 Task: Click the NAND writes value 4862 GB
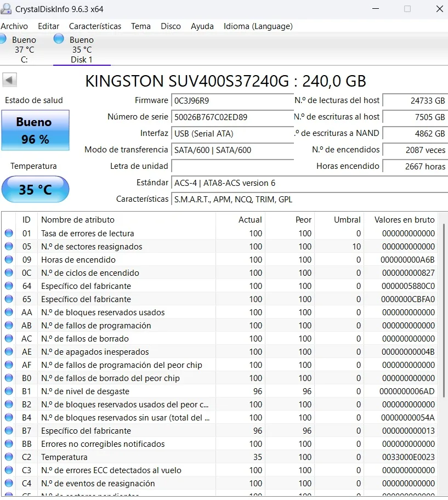point(415,134)
